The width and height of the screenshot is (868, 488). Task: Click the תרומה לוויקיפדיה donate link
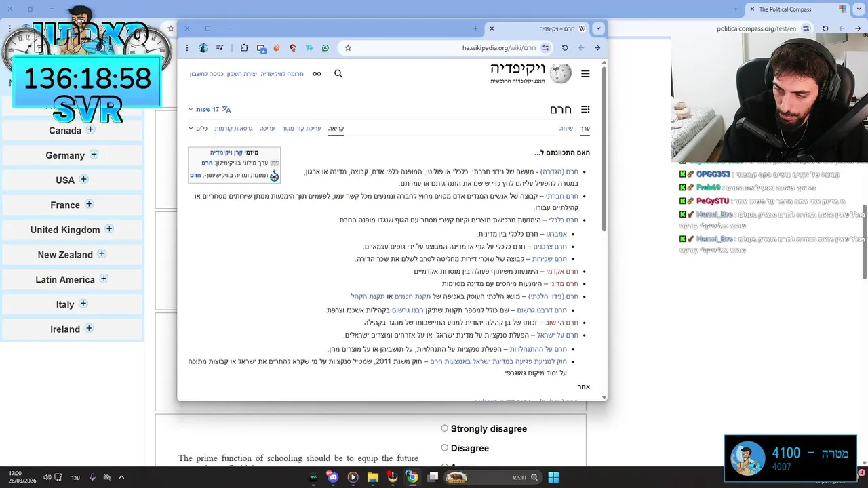[282, 73]
